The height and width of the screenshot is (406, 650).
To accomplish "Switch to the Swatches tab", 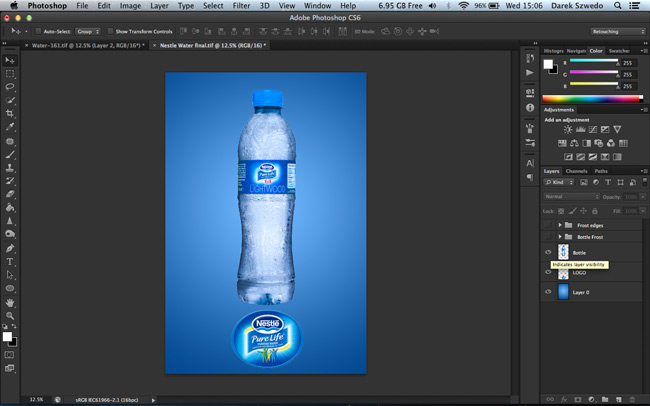I will pos(619,51).
